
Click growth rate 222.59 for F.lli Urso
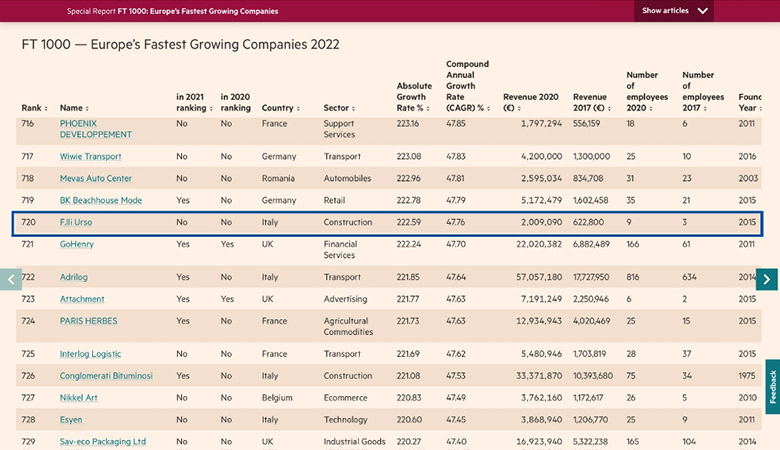point(408,222)
